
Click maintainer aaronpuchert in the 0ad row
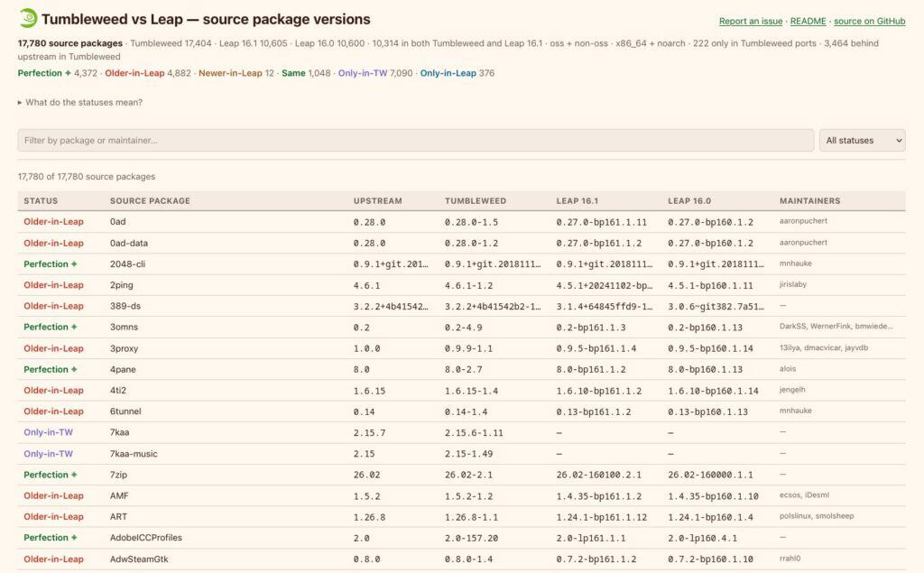(803, 221)
